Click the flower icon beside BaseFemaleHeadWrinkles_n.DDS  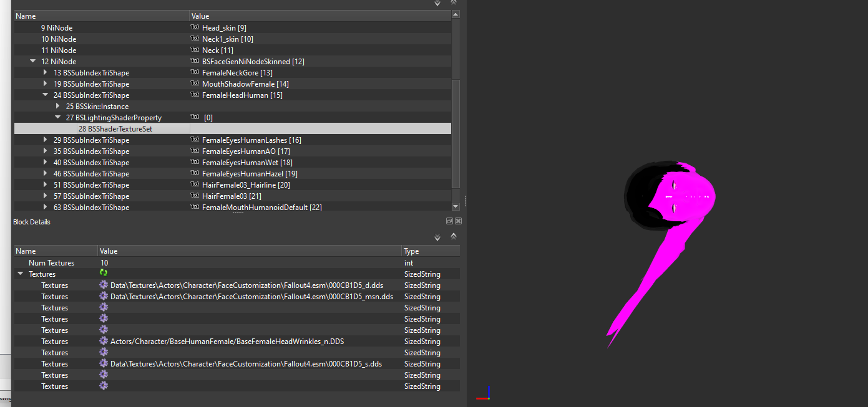coord(104,341)
